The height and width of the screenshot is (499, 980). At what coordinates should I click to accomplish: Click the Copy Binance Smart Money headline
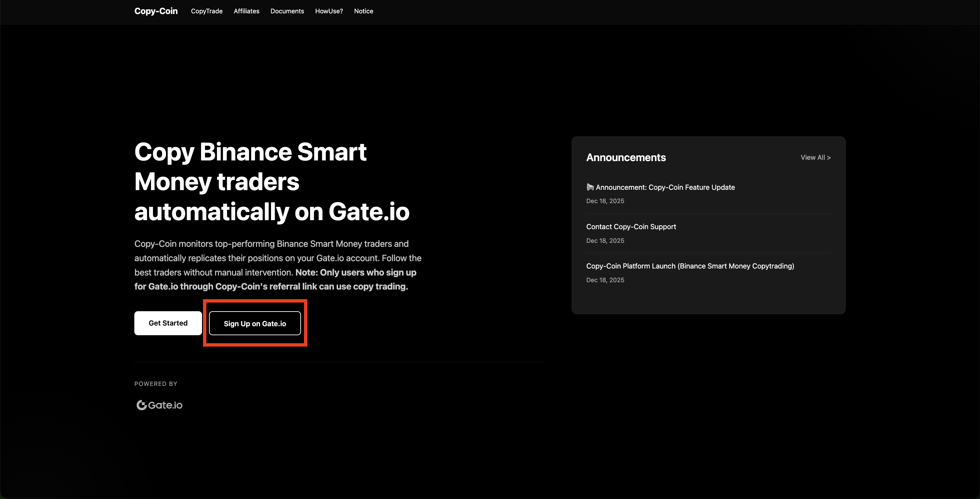tap(272, 181)
